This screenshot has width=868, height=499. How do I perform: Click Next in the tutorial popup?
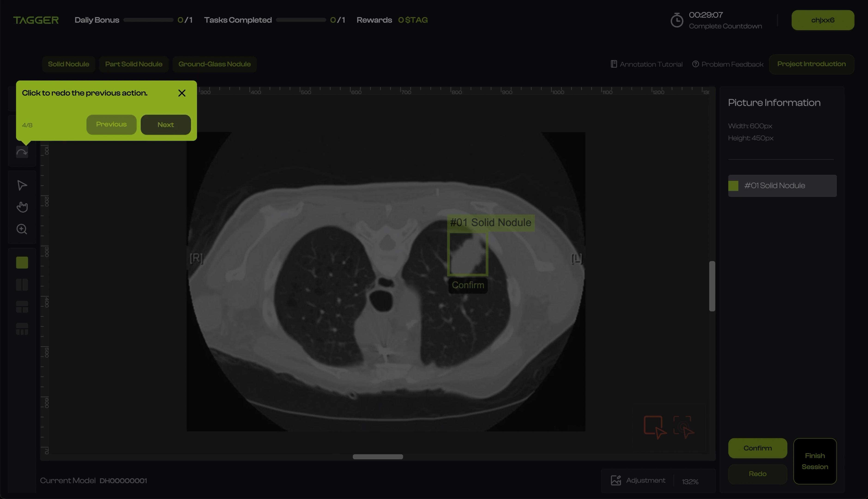point(166,125)
